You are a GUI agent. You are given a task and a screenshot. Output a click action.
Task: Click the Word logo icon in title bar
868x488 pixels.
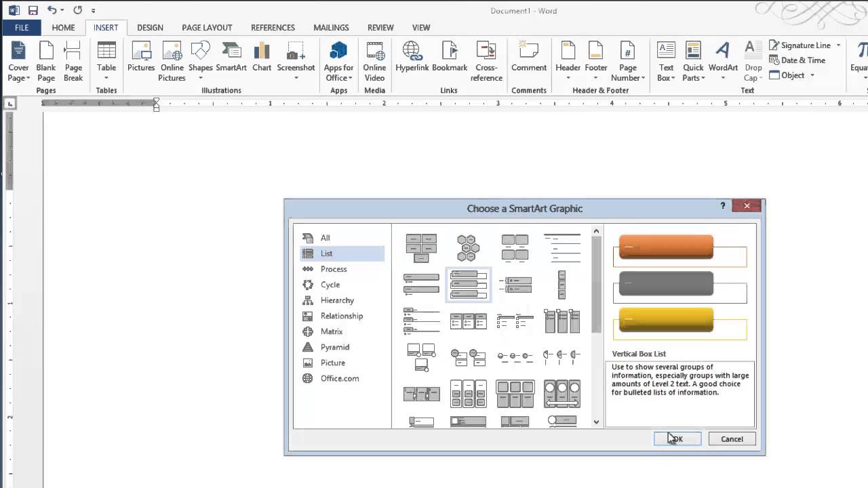(x=14, y=10)
